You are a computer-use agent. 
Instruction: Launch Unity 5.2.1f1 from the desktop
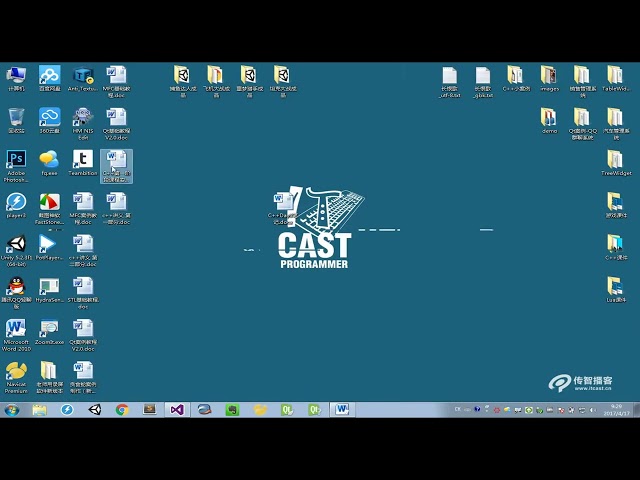[16, 246]
